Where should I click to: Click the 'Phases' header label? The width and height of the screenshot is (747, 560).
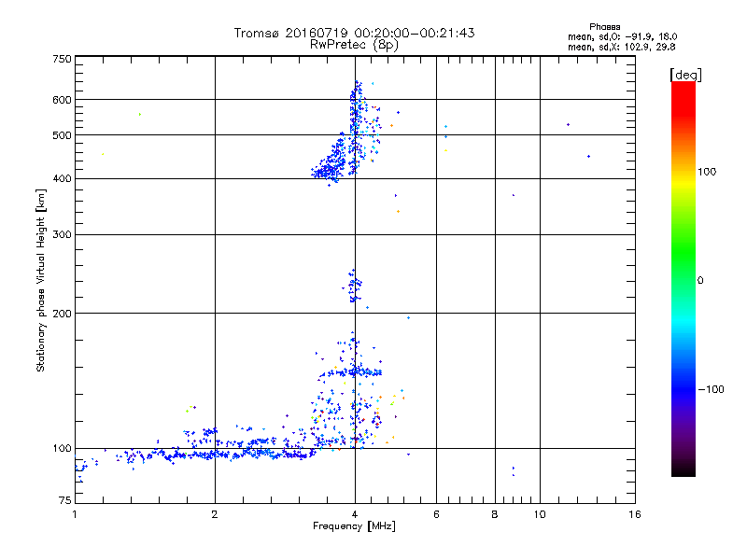[604, 27]
